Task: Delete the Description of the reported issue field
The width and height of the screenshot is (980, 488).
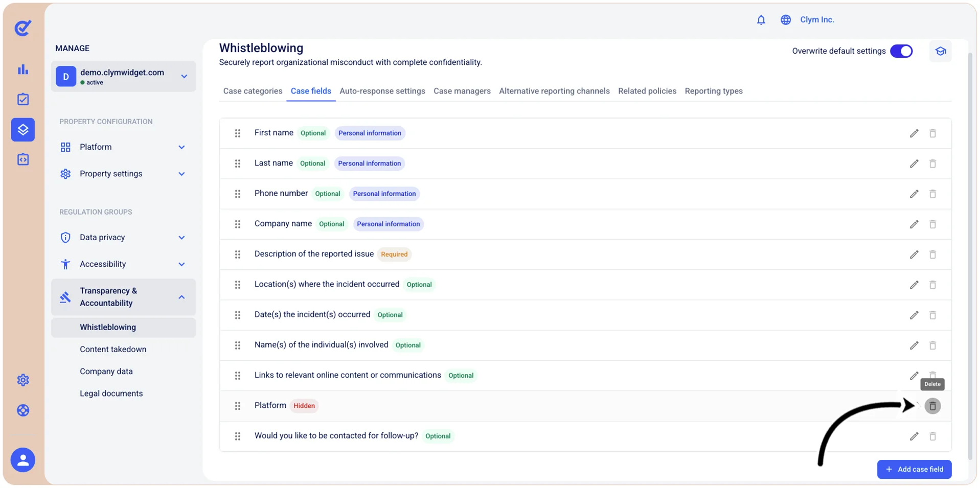Action: tap(932, 254)
